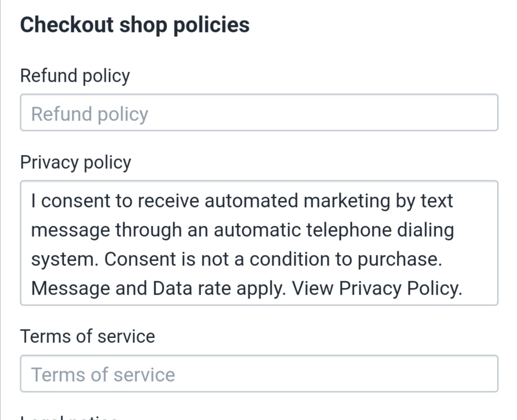Place cursor on "View Privacy Policy." text
The width and height of the screenshot is (517, 420).
point(377,288)
